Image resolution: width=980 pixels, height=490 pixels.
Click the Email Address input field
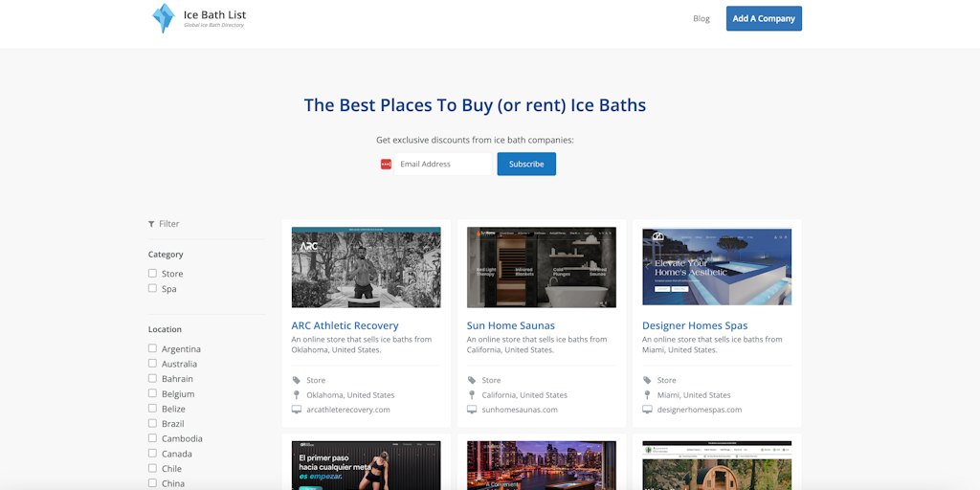(443, 164)
